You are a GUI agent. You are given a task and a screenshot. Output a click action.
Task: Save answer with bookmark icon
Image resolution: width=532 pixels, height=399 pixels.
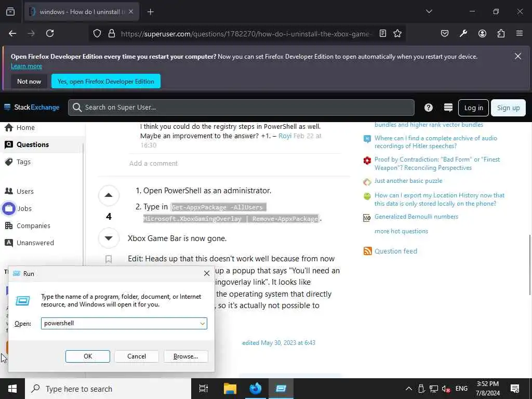click(x=109, y=260)
